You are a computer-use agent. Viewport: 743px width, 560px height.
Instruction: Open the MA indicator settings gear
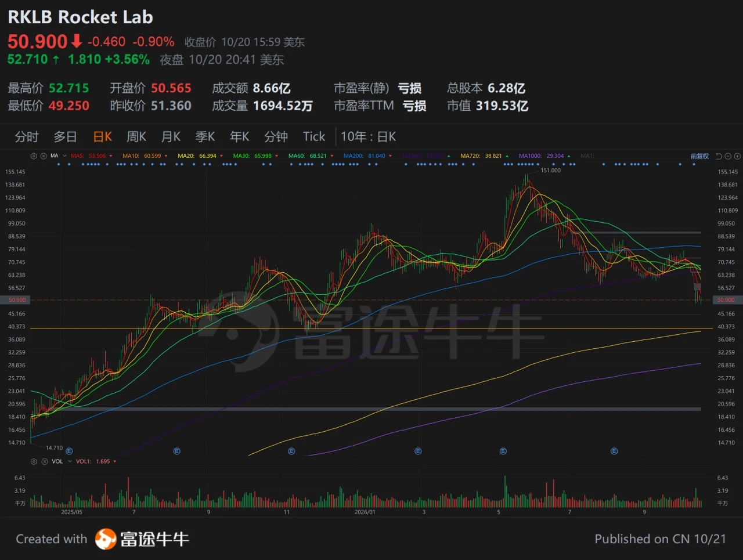pos(34,156)
